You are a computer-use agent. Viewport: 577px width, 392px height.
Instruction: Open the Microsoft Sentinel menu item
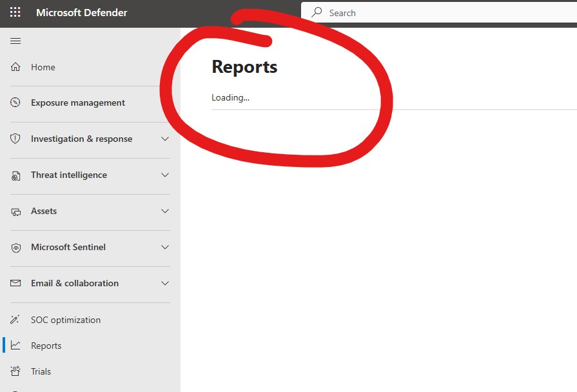[x=68, y=247]
